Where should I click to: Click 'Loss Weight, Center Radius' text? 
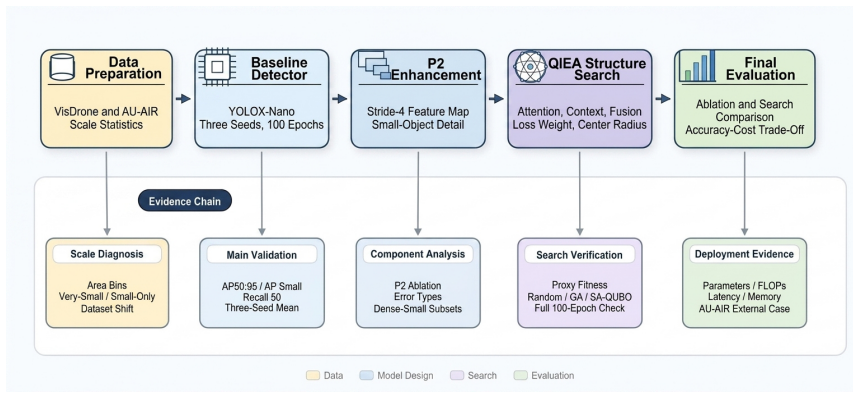tap(579, 125)
